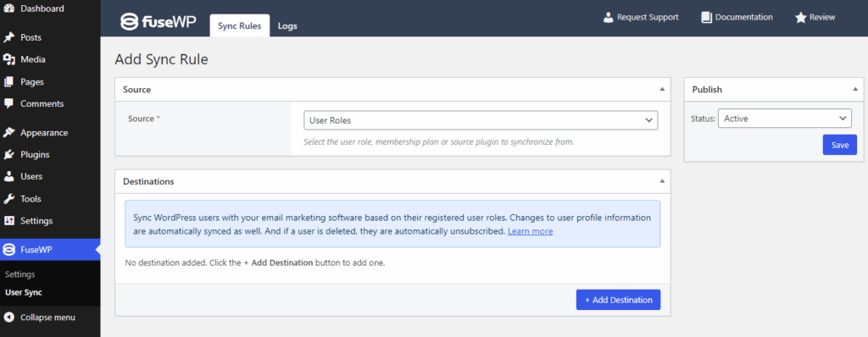
Task: Click the Destinations panel header title
Action: click(x=148, y=181)
